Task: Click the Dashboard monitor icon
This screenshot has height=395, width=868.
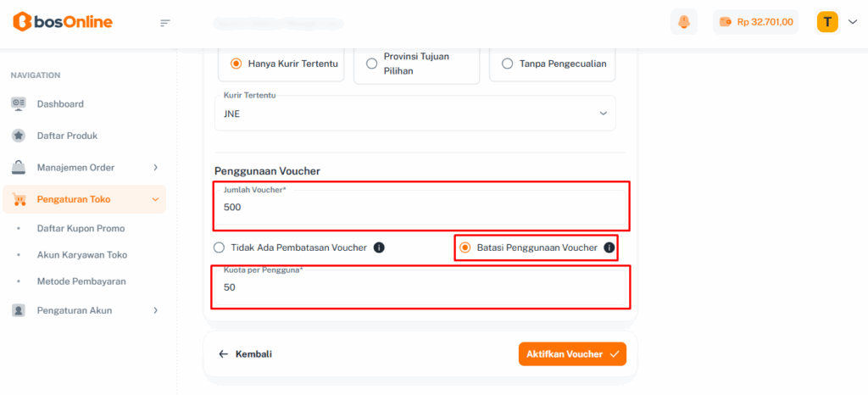Action: (19, 103)
